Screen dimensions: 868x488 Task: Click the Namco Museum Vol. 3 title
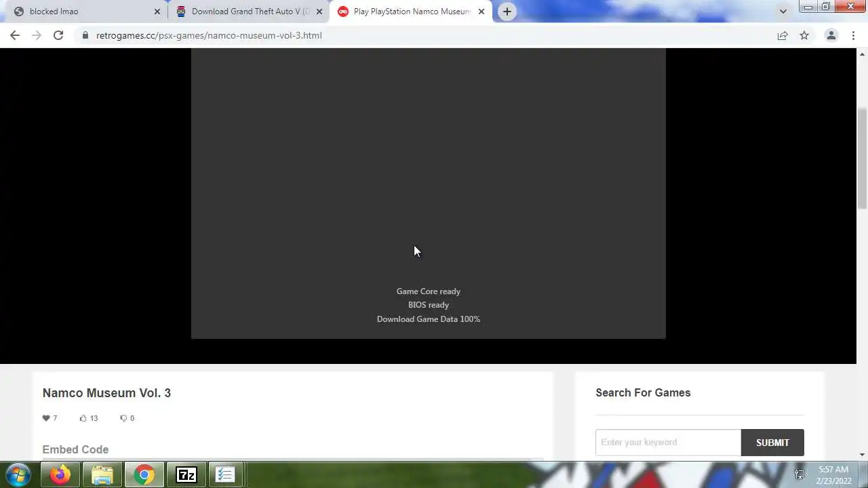(x=106, y=393)
